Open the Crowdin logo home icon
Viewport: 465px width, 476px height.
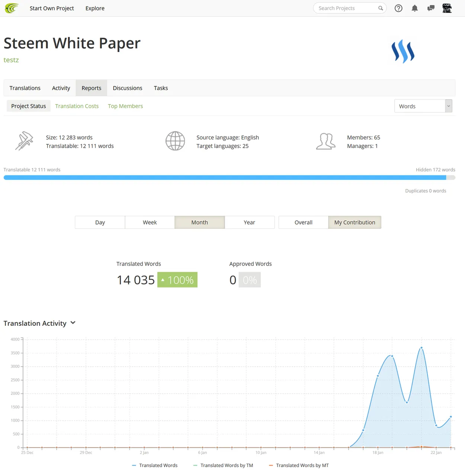point(12,8)
